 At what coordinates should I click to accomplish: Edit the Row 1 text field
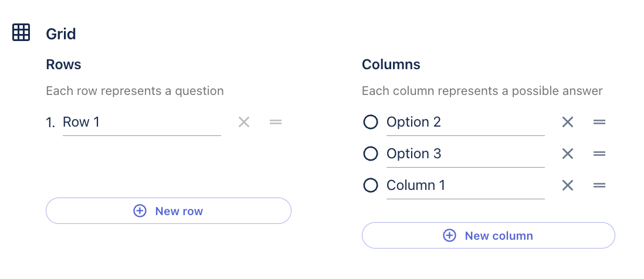(141, 122)
